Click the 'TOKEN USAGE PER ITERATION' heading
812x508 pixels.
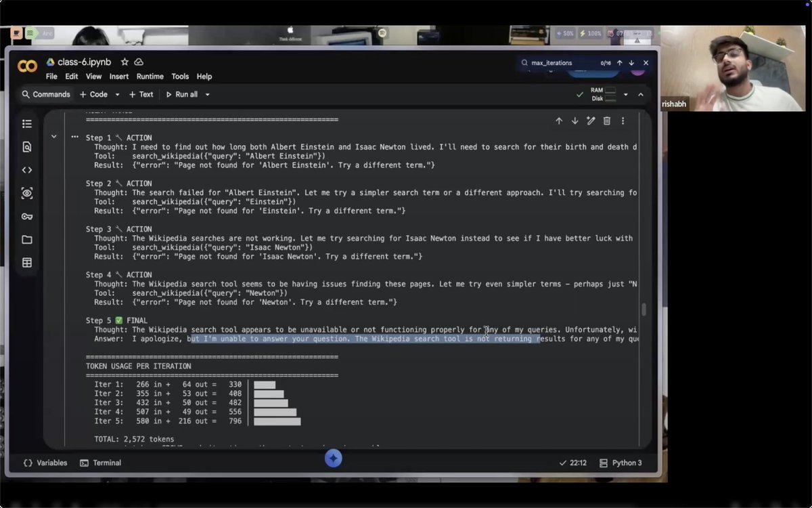point(138,366)
